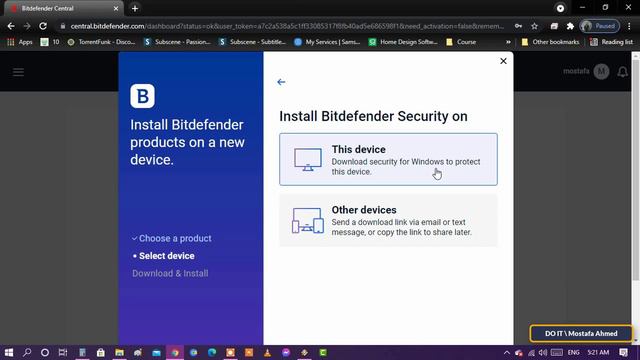Open the touch keyboard tray icon
Viewport: 640px width, 360px height.
[557, 353]
